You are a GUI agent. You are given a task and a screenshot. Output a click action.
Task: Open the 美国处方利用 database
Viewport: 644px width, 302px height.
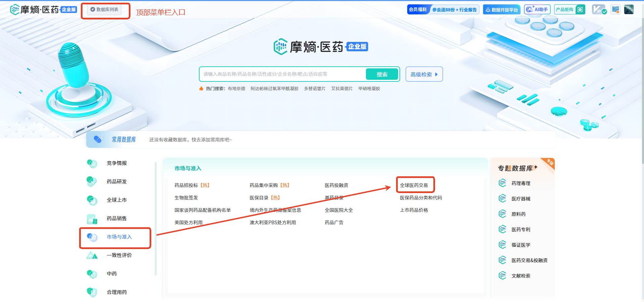click(x=189, y=223)
